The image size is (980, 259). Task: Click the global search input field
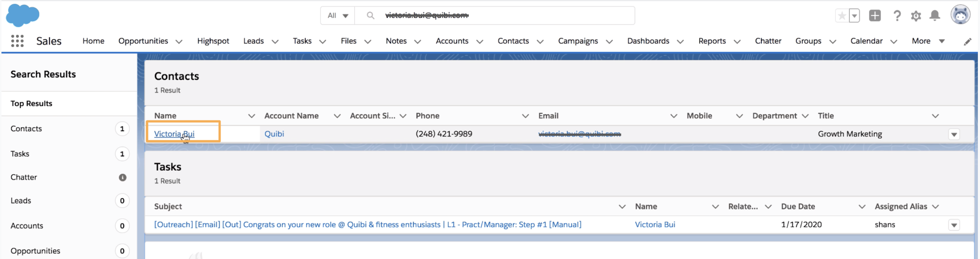click(x=495, y=16)
